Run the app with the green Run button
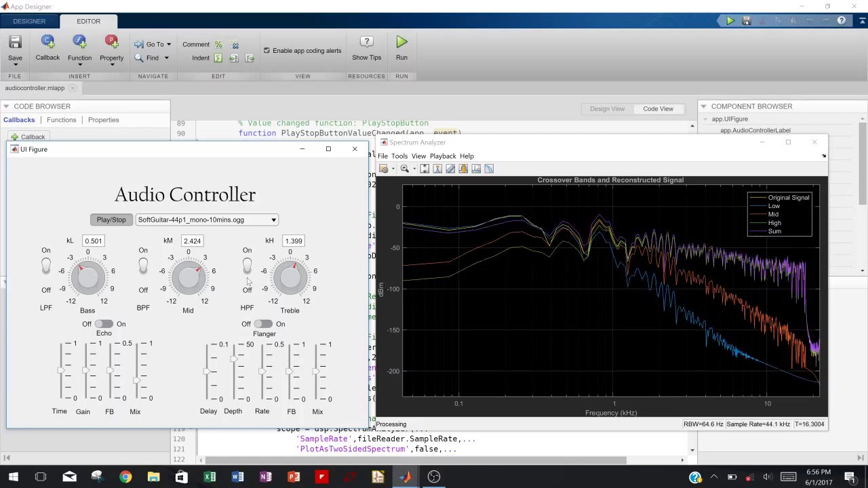 tap(401, 47)
